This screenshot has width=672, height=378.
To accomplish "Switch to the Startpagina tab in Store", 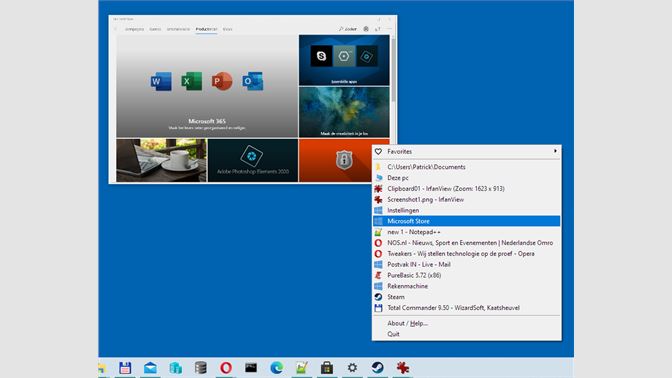I will pos(134,29).
